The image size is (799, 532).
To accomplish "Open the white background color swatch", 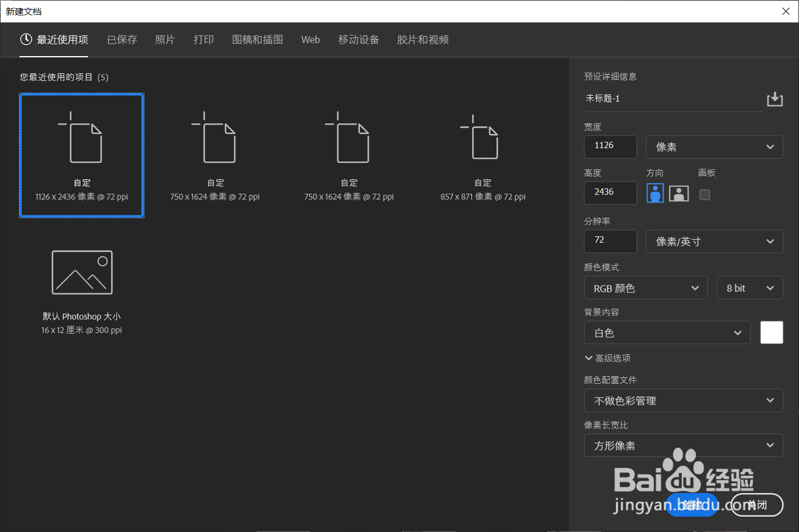I will 771,332.
